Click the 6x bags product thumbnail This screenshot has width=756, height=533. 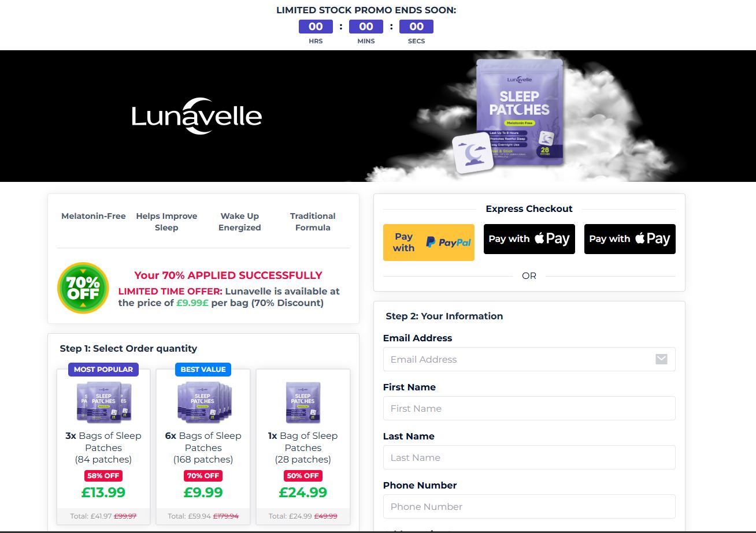coord(204,402)
